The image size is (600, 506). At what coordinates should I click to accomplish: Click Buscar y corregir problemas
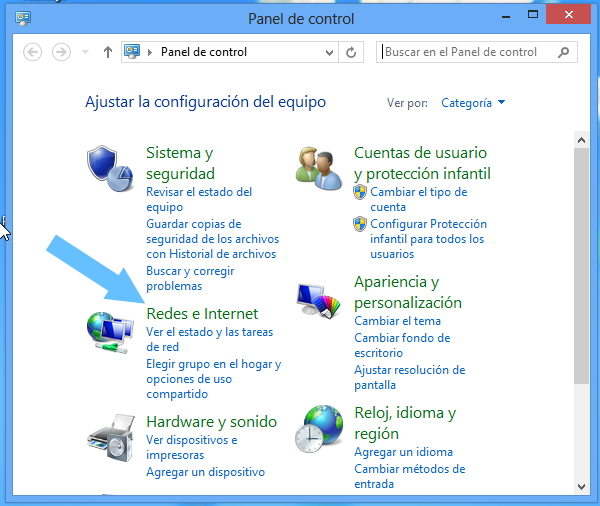(x=190, y=278)
